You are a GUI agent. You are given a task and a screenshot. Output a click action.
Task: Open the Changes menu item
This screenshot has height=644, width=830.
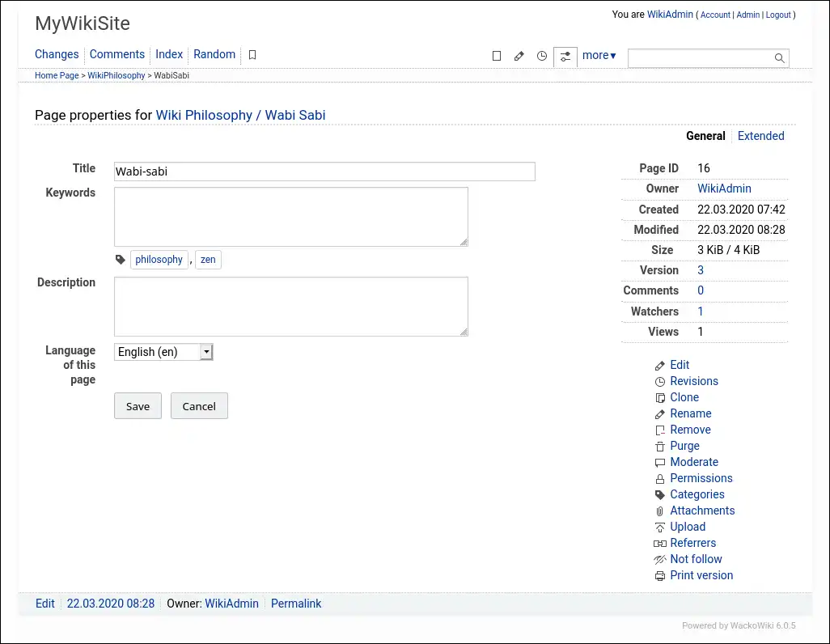[57, 54]
